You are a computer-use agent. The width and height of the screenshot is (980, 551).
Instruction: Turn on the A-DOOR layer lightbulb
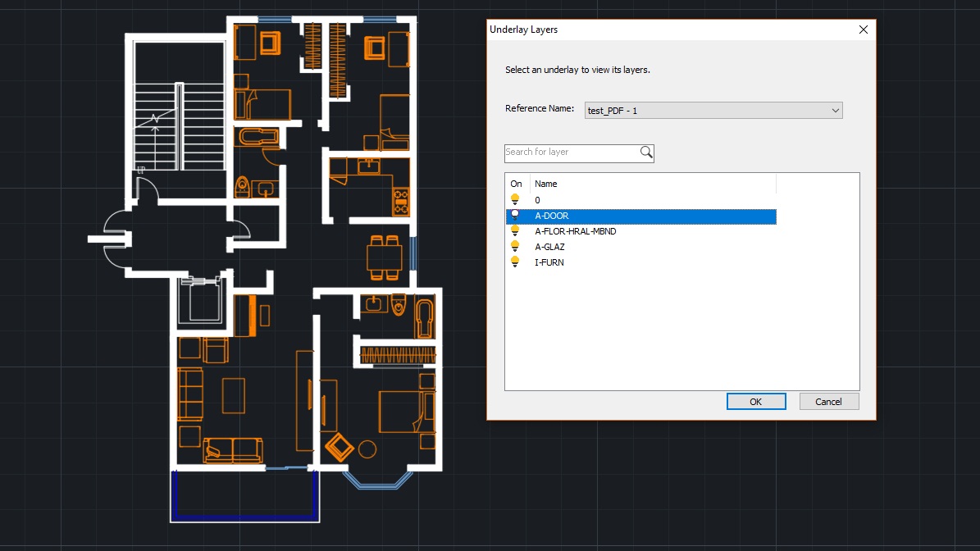[x=515, y=216]
